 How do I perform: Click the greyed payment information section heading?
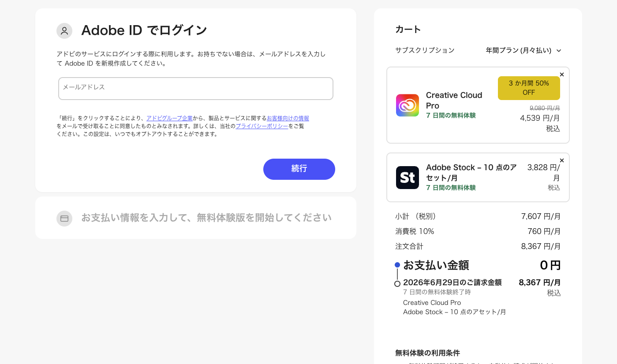click(x=206, y=218)
